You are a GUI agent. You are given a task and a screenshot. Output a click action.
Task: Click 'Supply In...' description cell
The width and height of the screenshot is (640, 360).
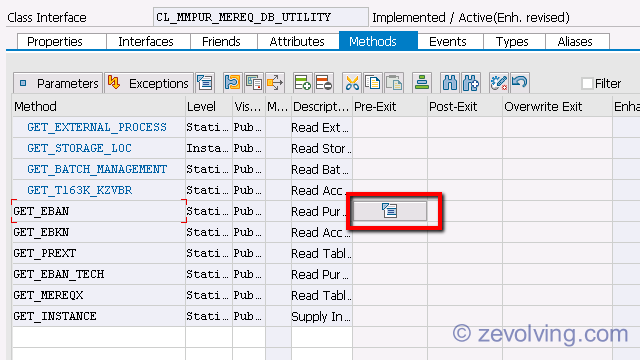[x=321, y=316]
